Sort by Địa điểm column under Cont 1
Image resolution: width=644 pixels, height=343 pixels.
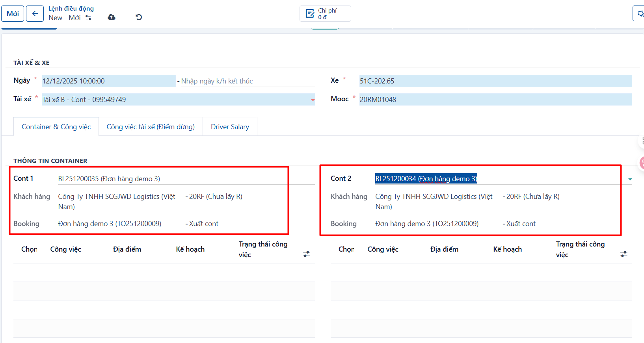pos(127,249)
